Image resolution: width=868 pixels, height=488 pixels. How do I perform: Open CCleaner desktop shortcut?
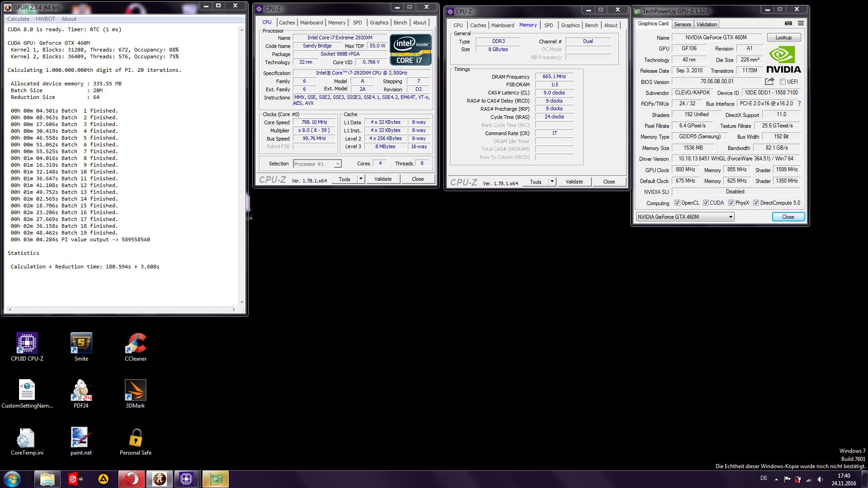[136, 347]
